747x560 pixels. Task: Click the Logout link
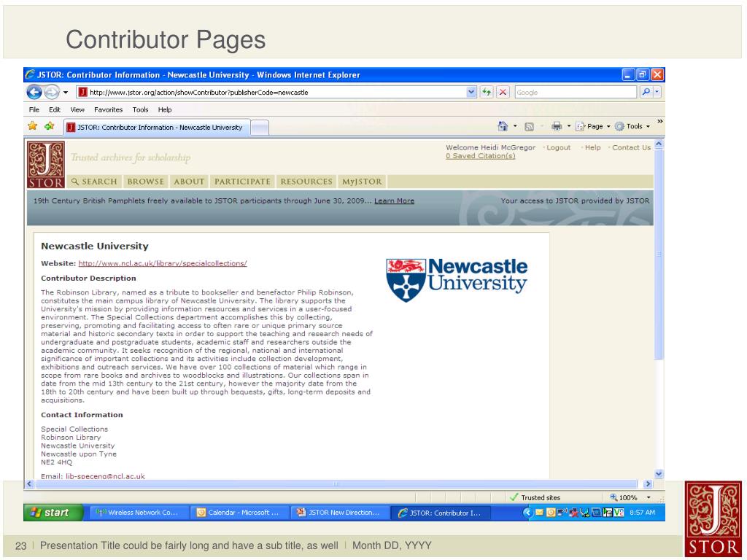(558, 147)
